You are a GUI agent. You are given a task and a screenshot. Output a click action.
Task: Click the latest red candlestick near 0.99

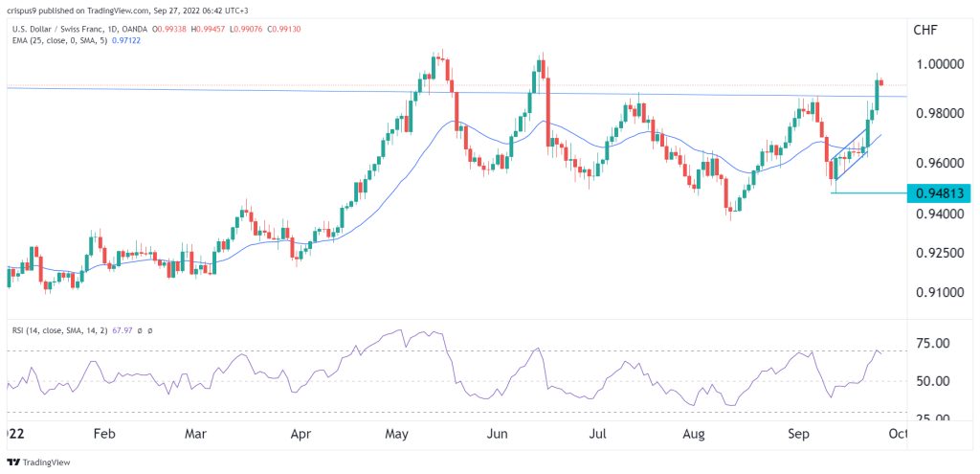pos(881,82)
